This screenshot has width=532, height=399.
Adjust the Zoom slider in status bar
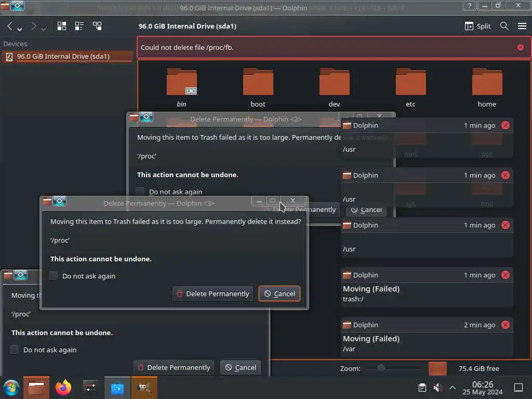coord(394,368)
